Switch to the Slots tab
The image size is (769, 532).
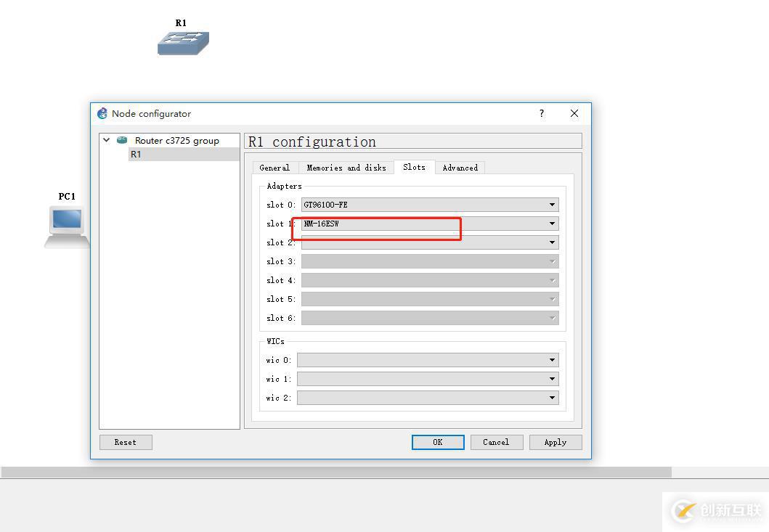coord(415,167)
